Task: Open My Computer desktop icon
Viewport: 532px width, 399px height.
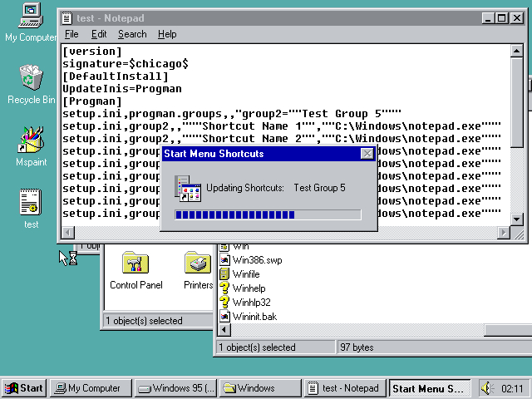Action: (31, 17)
